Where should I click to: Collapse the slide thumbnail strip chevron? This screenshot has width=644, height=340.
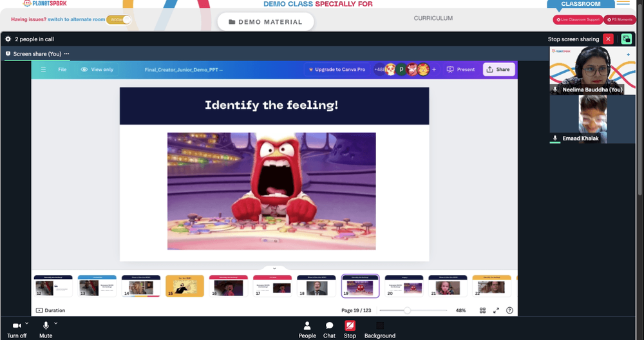coord(274,268)
